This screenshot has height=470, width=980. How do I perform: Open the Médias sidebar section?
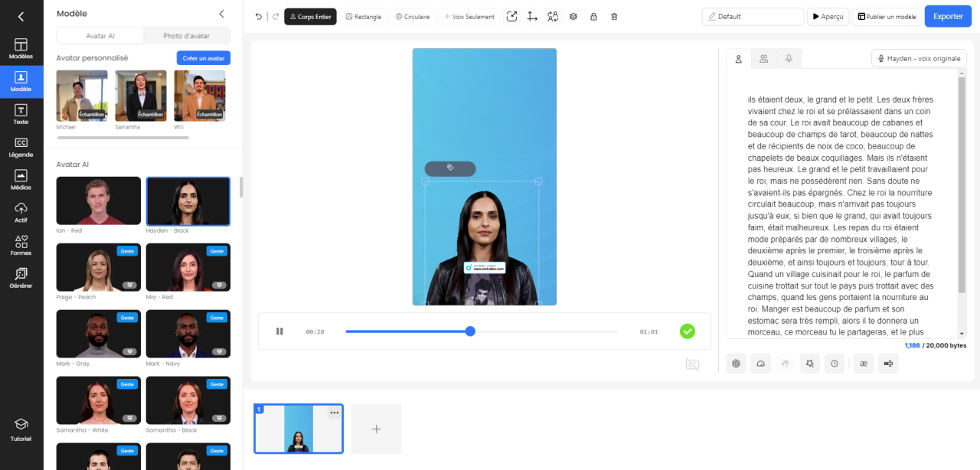(x=21, y=181)
